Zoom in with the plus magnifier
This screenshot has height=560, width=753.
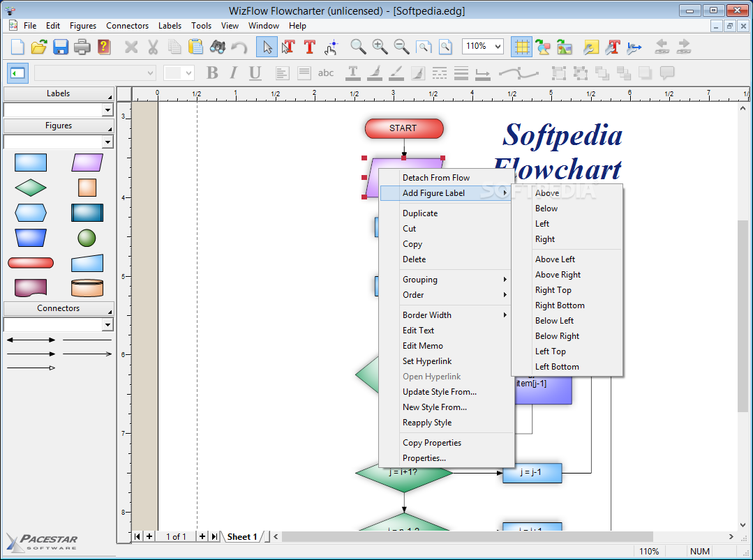tap(380, 47)
